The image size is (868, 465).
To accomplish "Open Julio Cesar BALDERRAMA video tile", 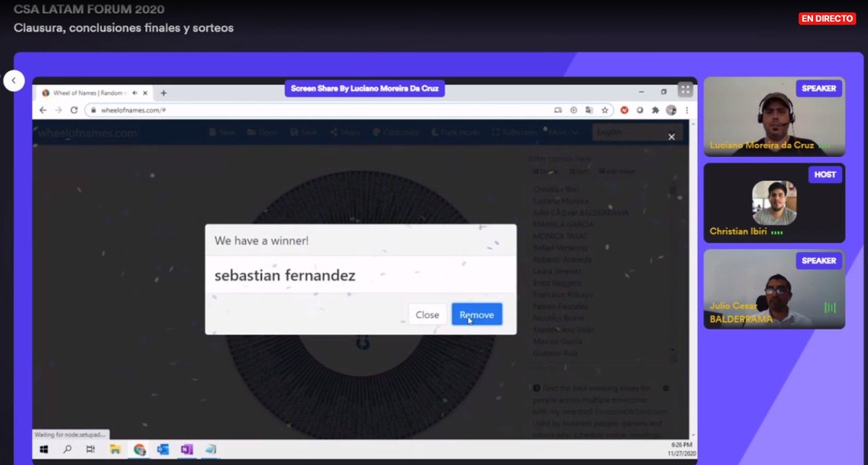I will coord(774,289).
